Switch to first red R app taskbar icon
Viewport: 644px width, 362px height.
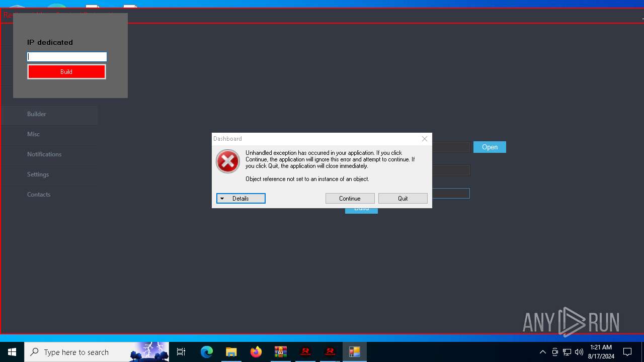305,352
